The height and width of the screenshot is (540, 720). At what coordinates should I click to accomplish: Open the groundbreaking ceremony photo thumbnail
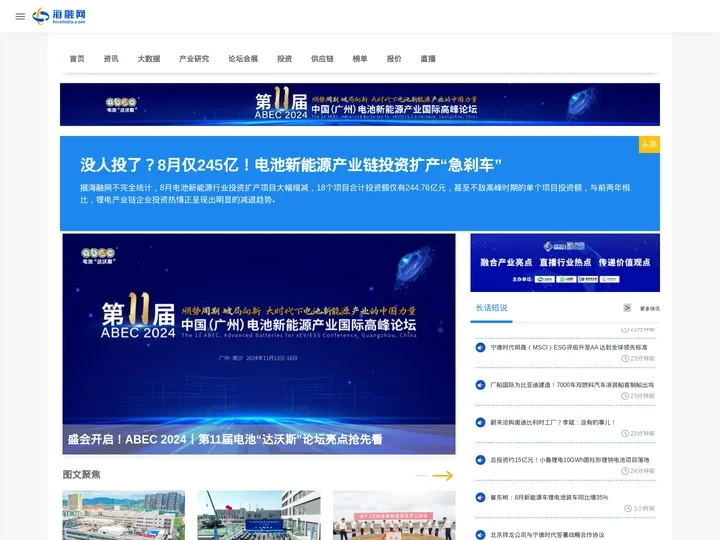tap(394, 515)
